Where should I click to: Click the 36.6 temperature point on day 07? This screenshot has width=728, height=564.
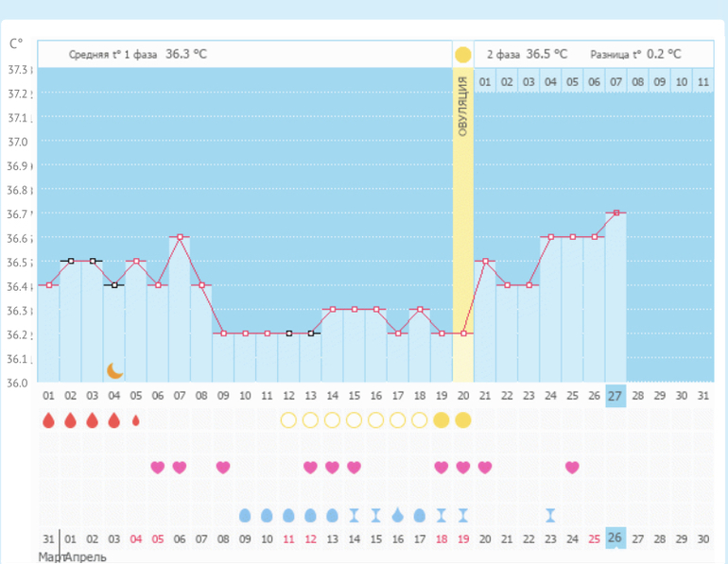(x=180, y=237)
